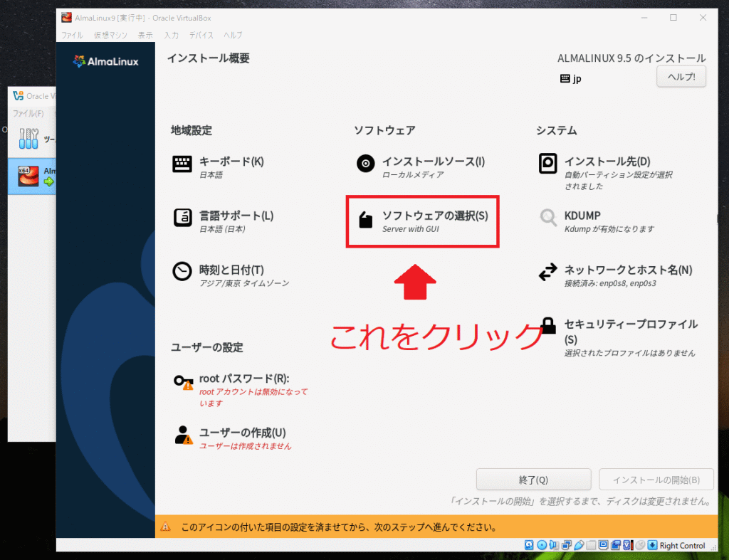Click the CPU virtualization V status icon
Image resolution: width=729 pixels, height=560 pixels.
pos(628,545)
